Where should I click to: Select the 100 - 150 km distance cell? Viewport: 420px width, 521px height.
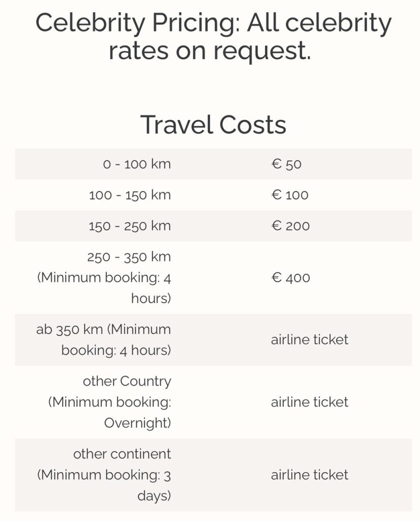(130, 195)
